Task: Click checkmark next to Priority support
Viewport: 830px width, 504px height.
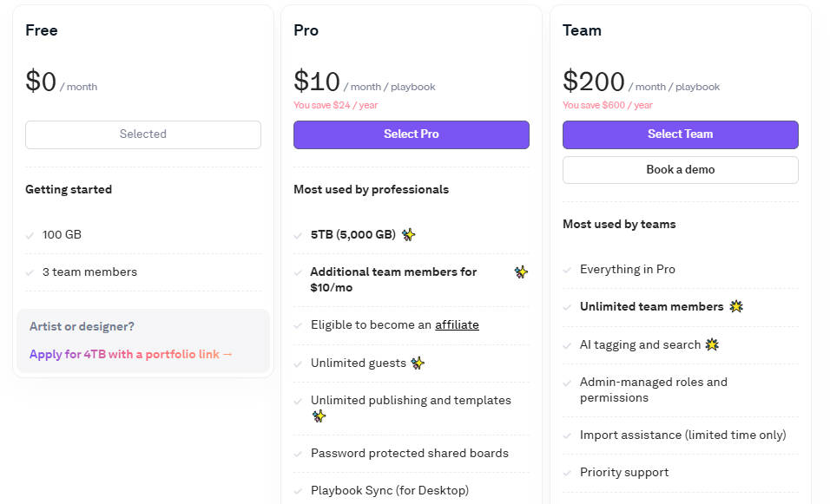Action: (568, 473)
